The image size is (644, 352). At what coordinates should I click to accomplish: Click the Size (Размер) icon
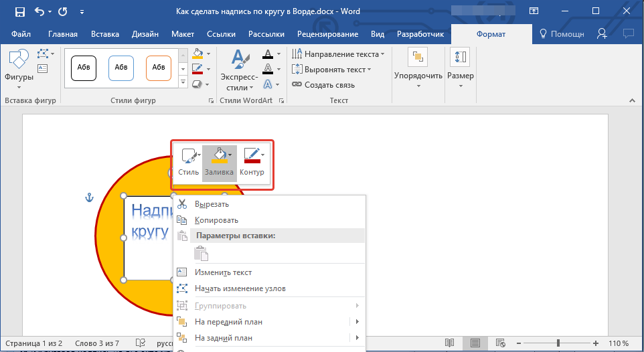point(461,59)
